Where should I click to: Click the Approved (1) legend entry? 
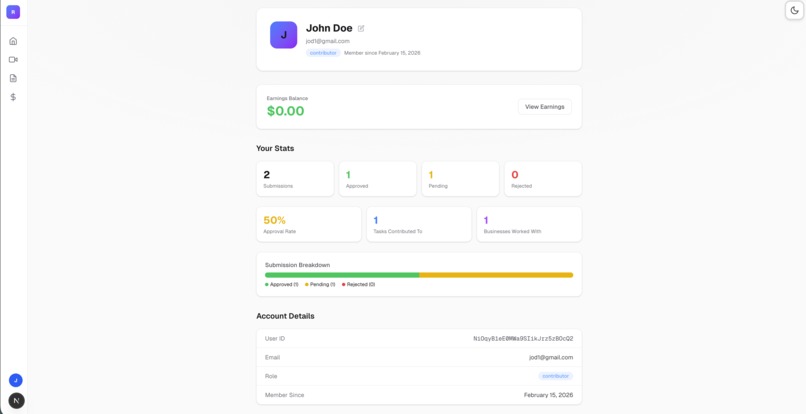tap(282, 284)
